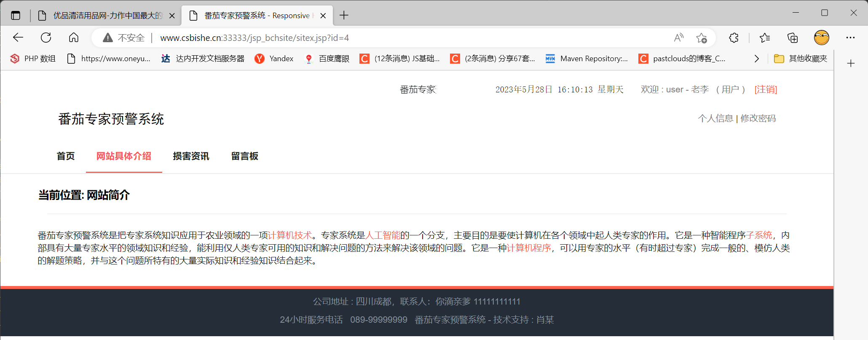
Task: Click the not-secure warning icon
Action: pyautogui.click(x=108, y=38)
